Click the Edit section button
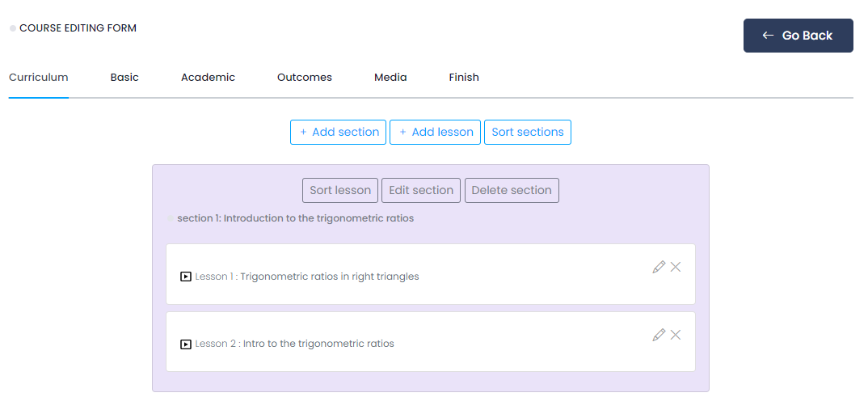The width and height of the screenshot is (868, 397). click(421, 191)
